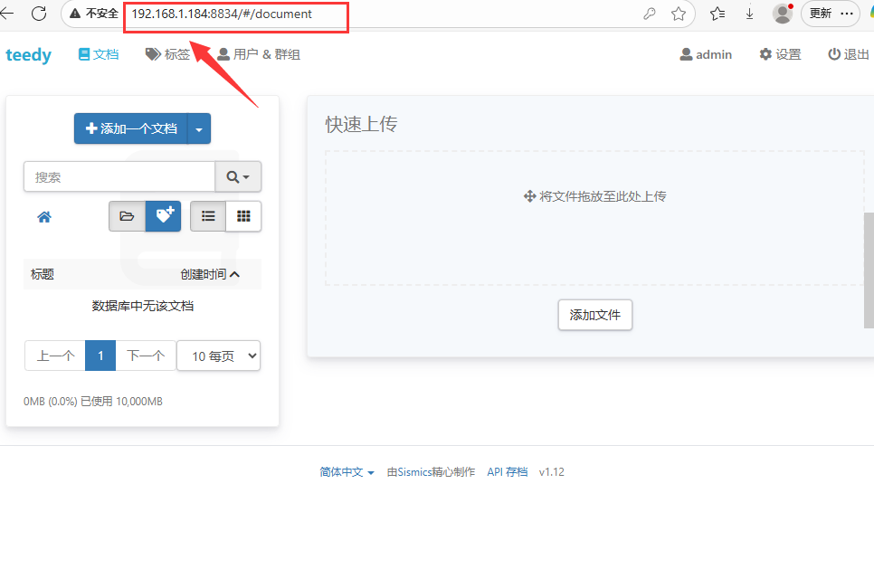Sort documents by 标题 column
Screen dimensions: 874x588
pos(43,274)
